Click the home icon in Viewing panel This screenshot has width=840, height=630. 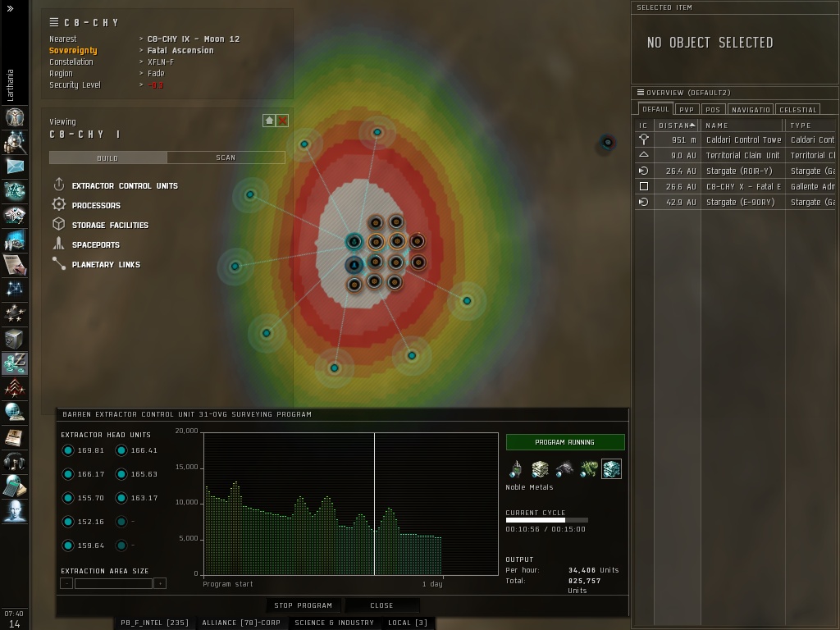[x=269, y=121]
